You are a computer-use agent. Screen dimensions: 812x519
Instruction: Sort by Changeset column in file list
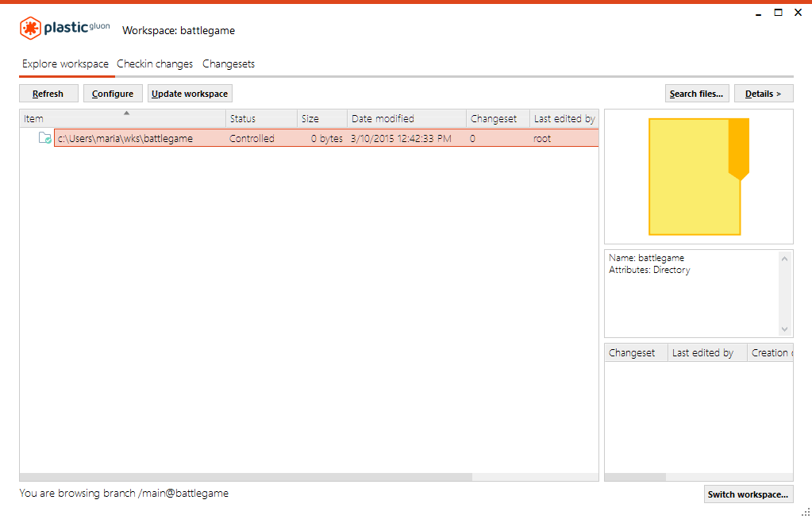pos(498,118)
